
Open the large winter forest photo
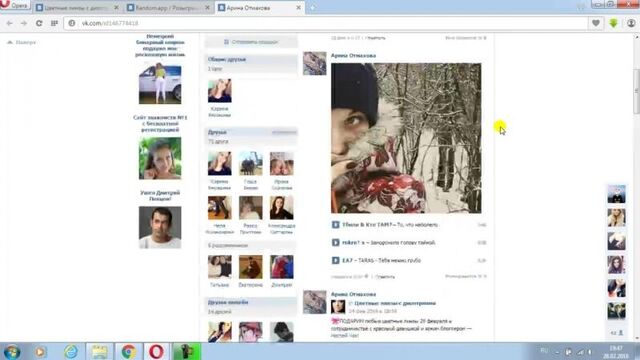coord(406,138)
